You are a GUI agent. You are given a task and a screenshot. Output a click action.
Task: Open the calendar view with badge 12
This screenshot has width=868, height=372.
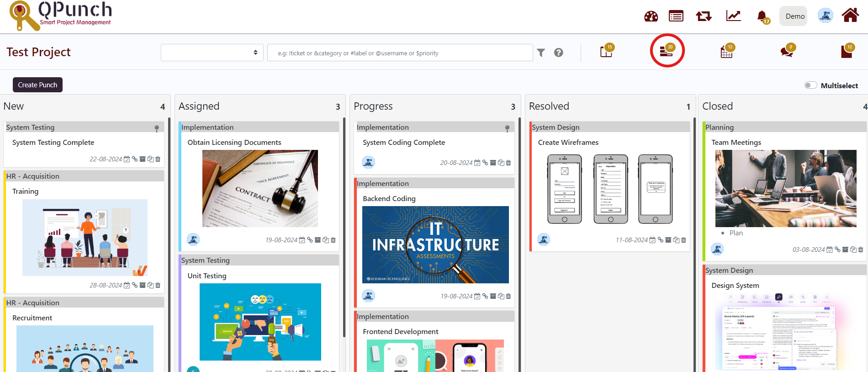pyautogui.click(x=726, y=52)
